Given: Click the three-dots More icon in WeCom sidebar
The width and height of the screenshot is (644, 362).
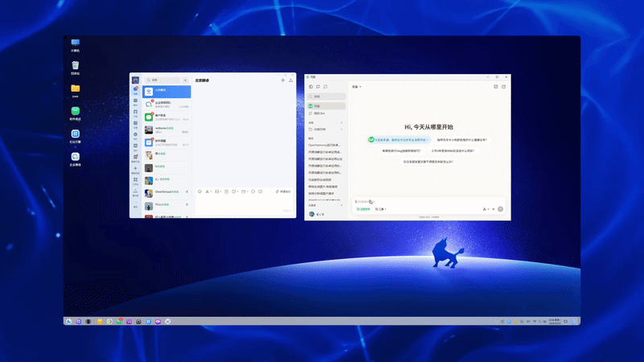Looking at the screenshot, I should [135, 204].
